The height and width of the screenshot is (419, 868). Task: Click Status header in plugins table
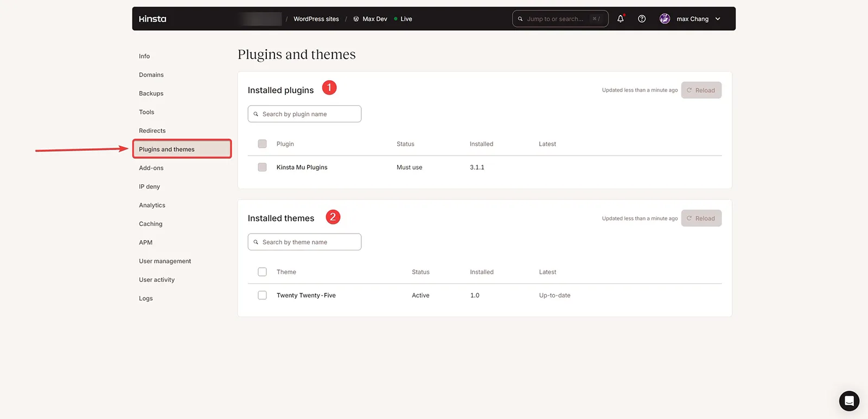(405, 144)
